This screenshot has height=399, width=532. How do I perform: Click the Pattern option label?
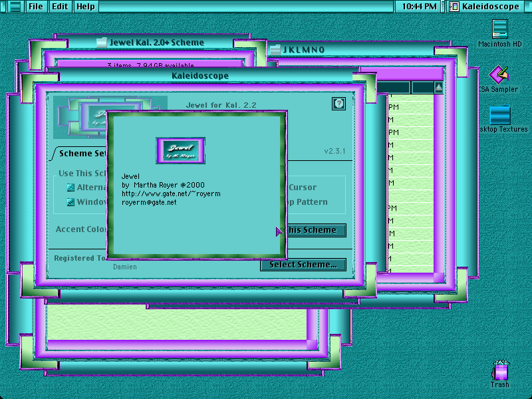coord(312,202)
